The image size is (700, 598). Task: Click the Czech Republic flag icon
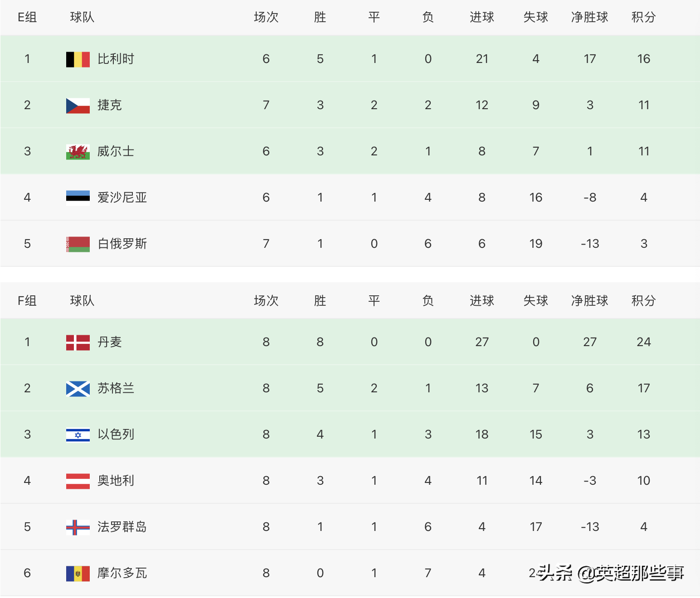[78, 106]
